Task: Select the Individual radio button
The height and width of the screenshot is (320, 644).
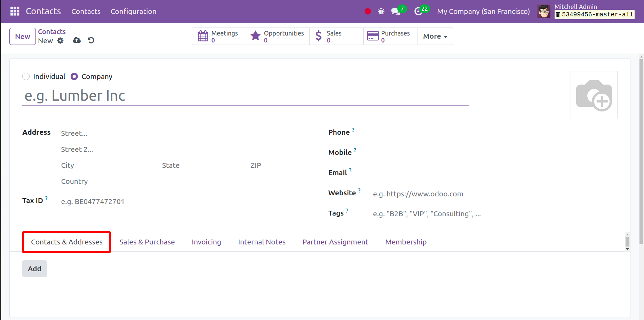Action: [x=26, y=77]
